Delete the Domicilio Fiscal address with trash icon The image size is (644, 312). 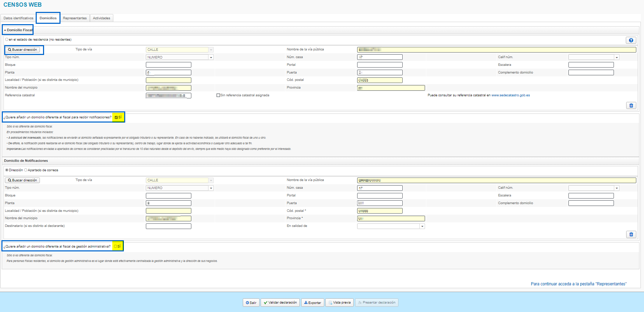click(x=631, y=105)
